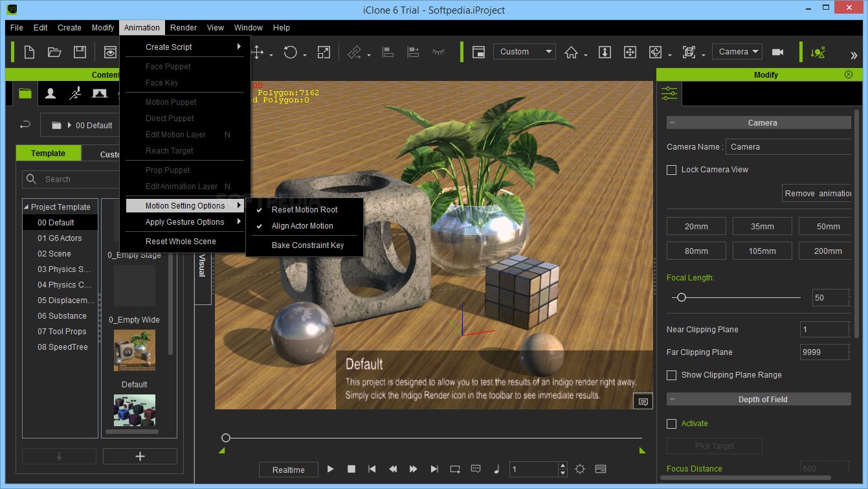This screenshot has width=868, height=489.
Task: Click the green actor import icon
Action: point(818,52)
